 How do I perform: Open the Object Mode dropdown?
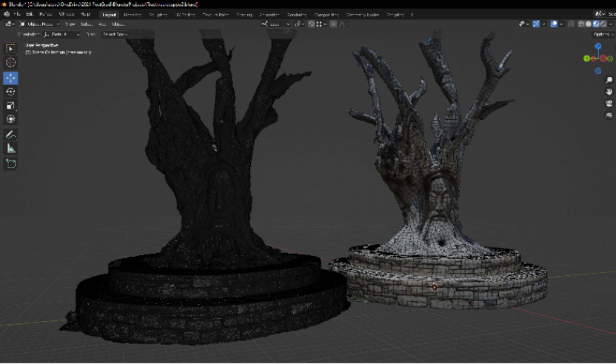tap(39, 24)
